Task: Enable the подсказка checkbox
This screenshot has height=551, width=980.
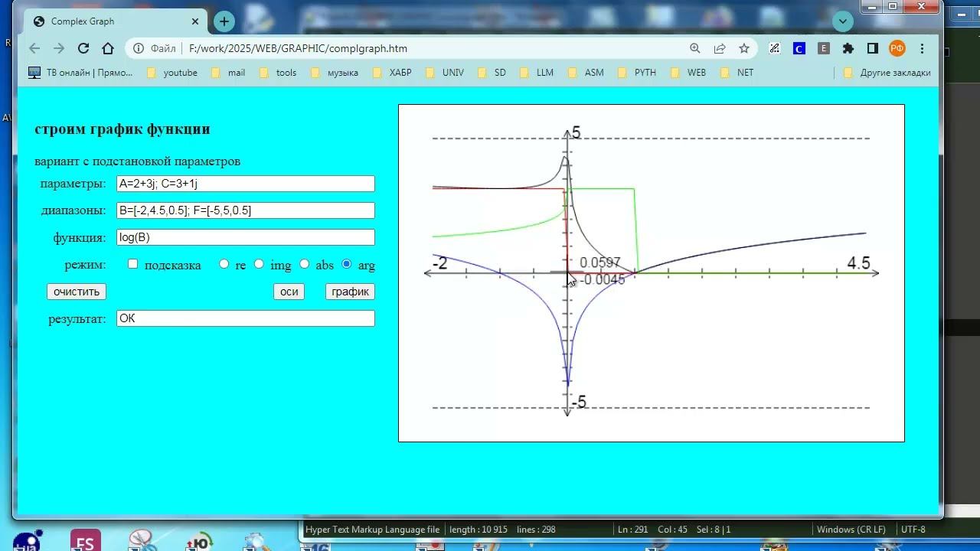Action: [x=133, y=264]
